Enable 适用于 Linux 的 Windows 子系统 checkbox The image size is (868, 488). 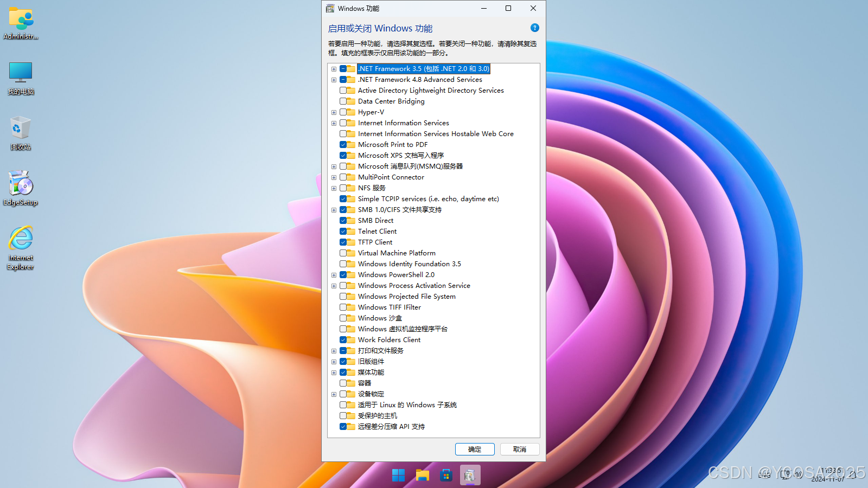pos(343,405)
